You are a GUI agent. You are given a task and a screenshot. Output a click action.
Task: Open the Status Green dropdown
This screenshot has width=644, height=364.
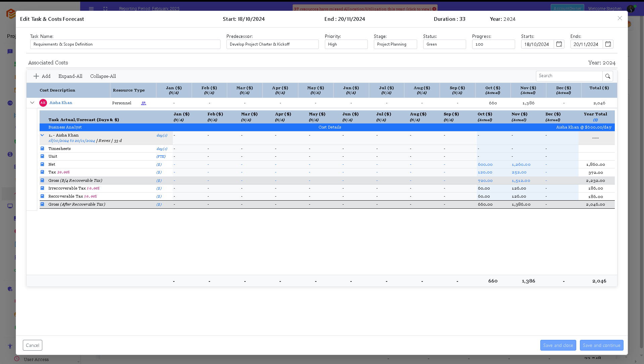(x=444, y=44)
